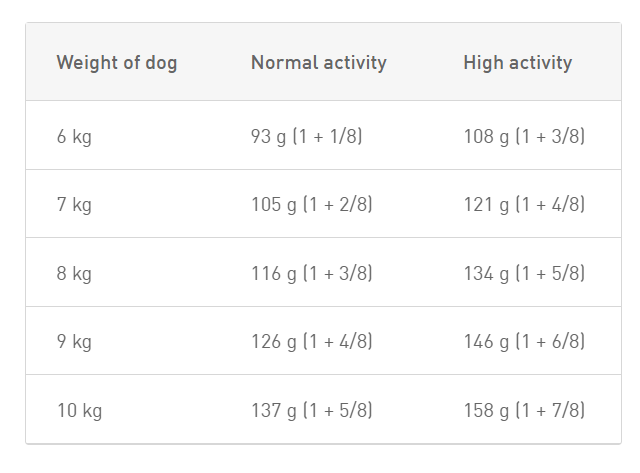Select the 7 kg weight cell
Image resolution: width=640 pixels, height=473 pixels.
[x=74, y=204]
